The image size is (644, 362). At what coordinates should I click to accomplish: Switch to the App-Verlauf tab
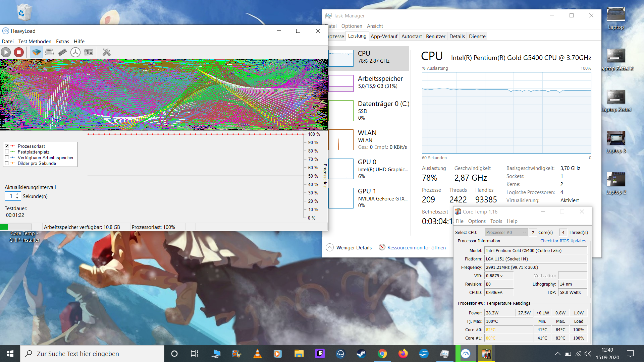(384, 37)
